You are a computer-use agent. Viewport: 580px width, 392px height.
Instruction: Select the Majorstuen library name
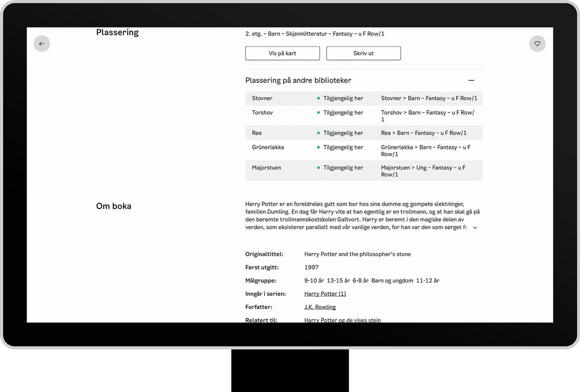coord(266,168)
